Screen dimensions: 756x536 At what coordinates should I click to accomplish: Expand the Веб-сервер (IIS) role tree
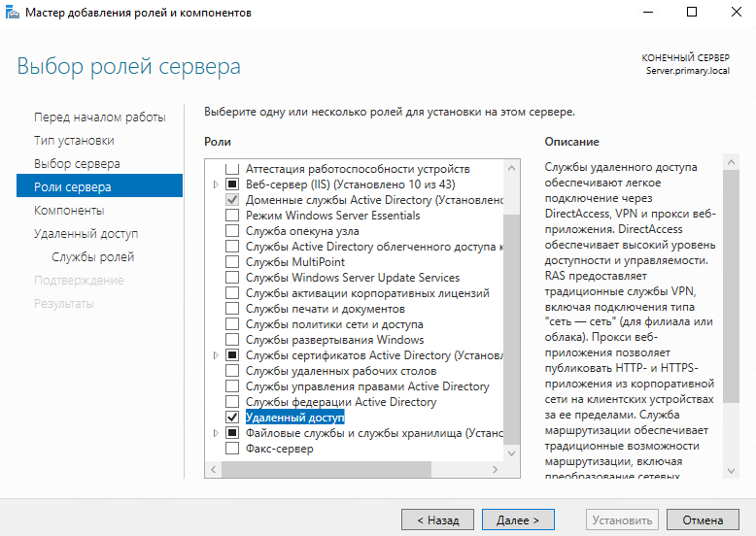[x=216, y=184]
